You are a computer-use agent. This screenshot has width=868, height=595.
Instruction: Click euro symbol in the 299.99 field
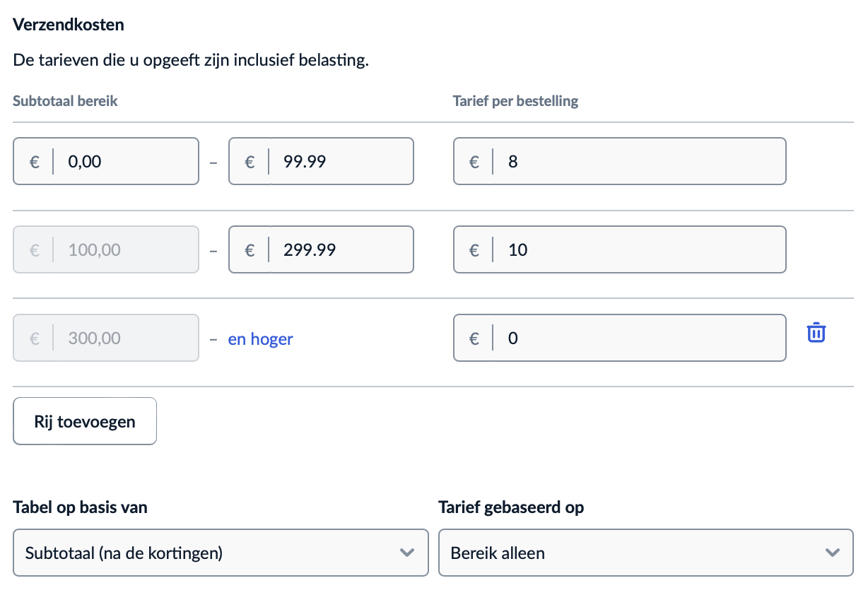[x=250, y=249]
